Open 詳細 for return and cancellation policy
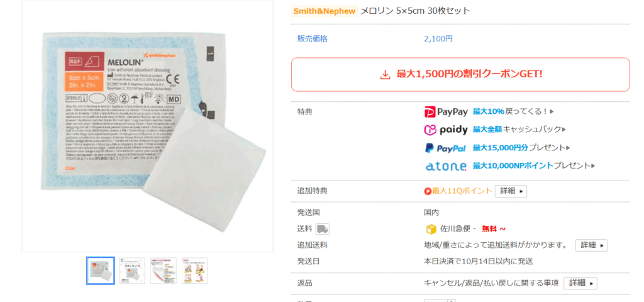The width and height of the screenshot is (644, 302). (x=580, y=283)
